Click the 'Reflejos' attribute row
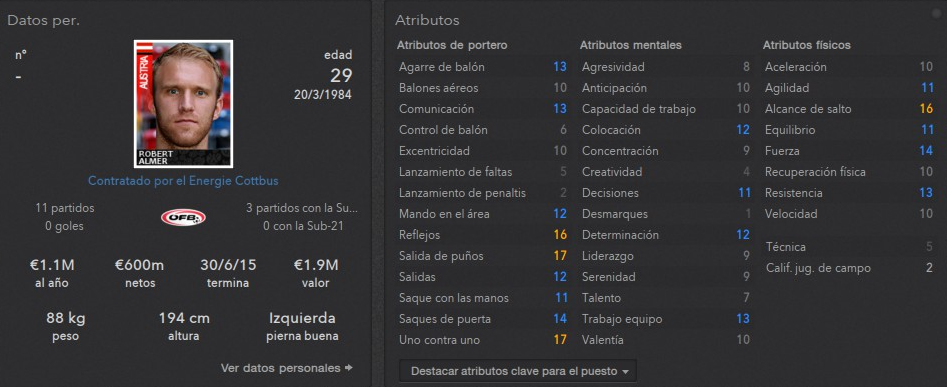Screen dimensions: 947x387 [483, 235]
